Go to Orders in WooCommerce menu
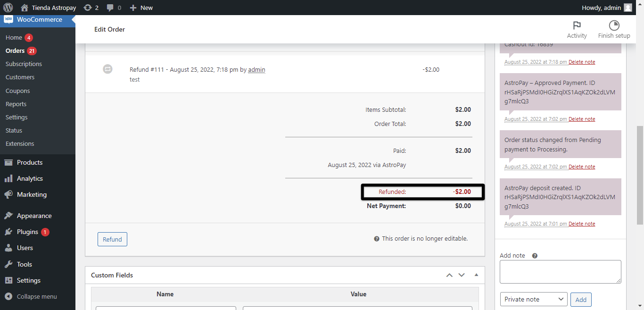Image resolution: width=644 pixels, height=310 pixels. click(x=15, y=50)
